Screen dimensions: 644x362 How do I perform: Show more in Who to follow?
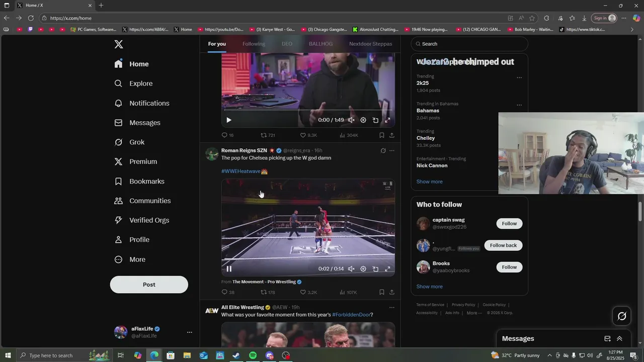point(430,287)
